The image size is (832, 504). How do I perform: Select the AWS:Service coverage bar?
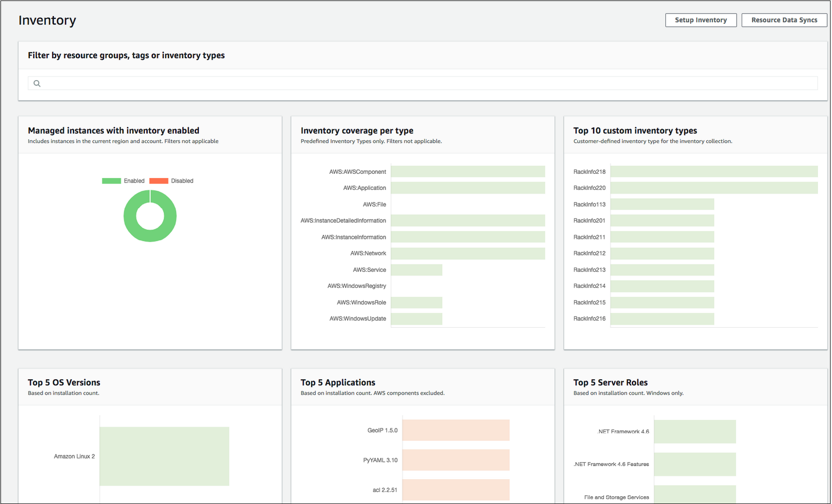[416, 269]
